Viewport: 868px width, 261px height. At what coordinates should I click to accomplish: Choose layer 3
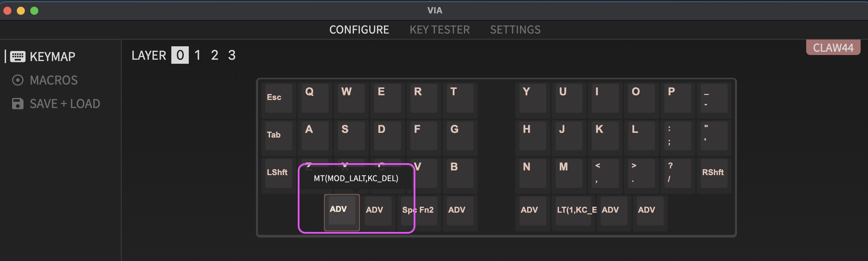tap(231, 55)
